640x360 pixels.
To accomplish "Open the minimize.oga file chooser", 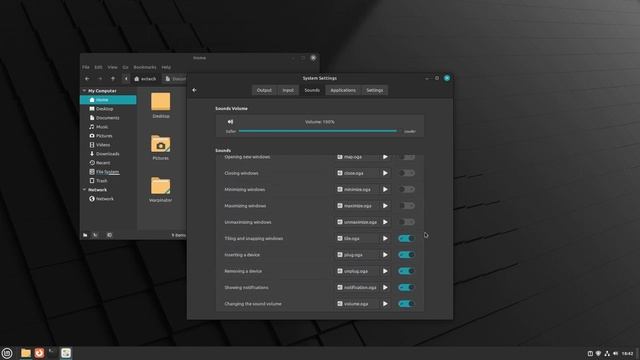I will pos(357,189).
